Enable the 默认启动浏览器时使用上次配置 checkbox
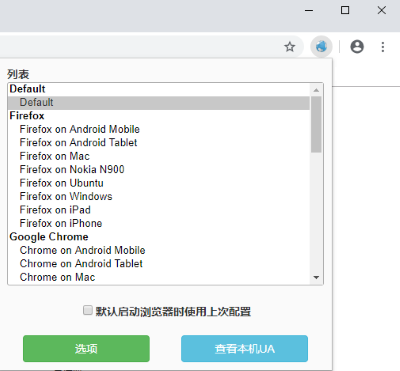The height and width of the screenshot is (371, 400). pos(88,310)
